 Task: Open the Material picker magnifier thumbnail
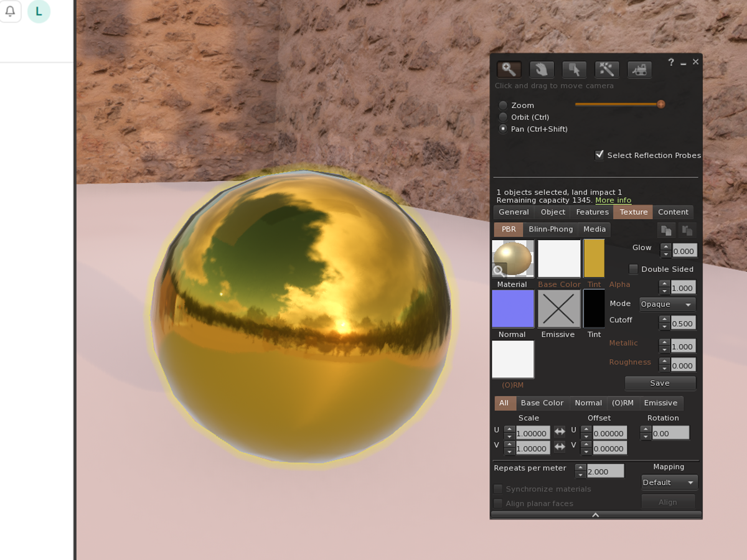512,258
